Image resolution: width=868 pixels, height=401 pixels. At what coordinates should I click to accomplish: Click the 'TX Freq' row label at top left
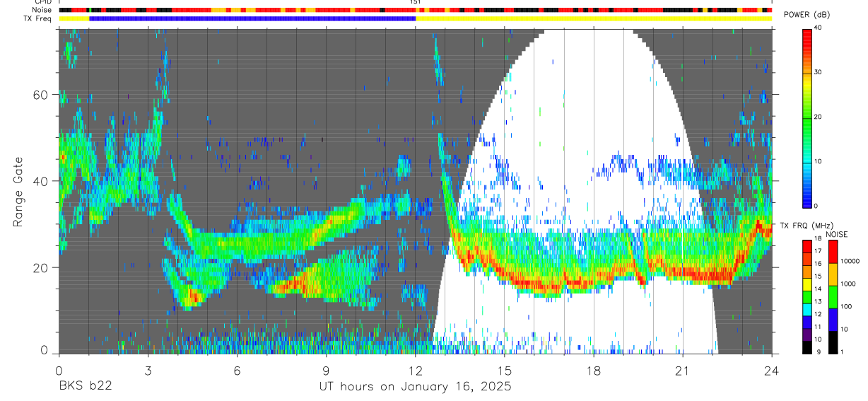38,18
